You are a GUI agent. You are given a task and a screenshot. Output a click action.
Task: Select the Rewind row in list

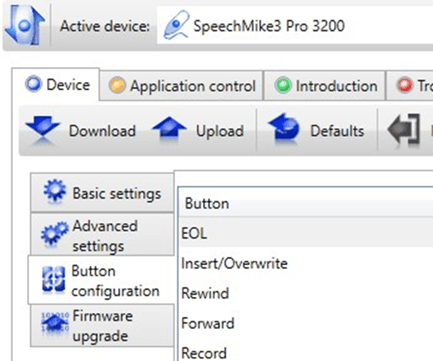[x=306, y=293]
